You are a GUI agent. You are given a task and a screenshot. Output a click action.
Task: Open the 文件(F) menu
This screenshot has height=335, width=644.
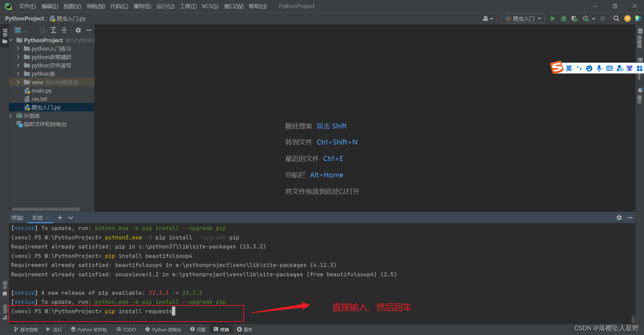pyautogui.click(x=27, y=6)
